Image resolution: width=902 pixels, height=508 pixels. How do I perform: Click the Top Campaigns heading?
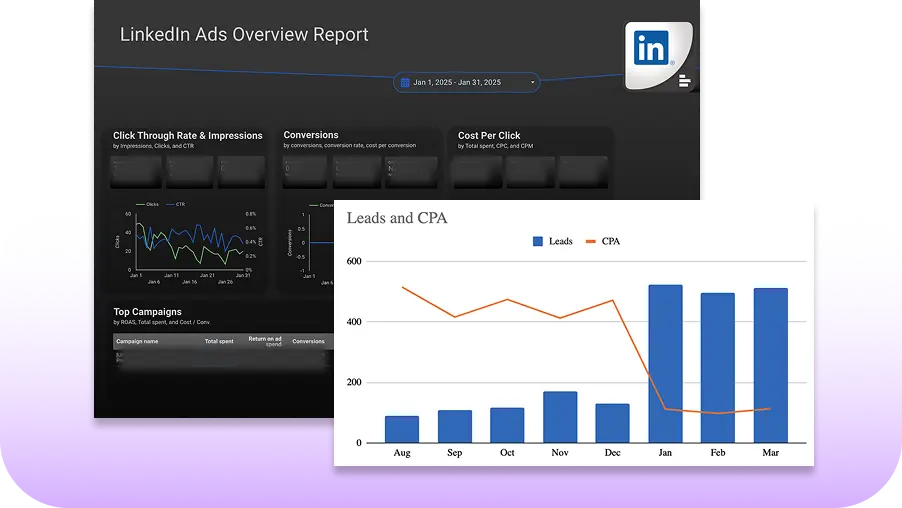pos(147,312)
